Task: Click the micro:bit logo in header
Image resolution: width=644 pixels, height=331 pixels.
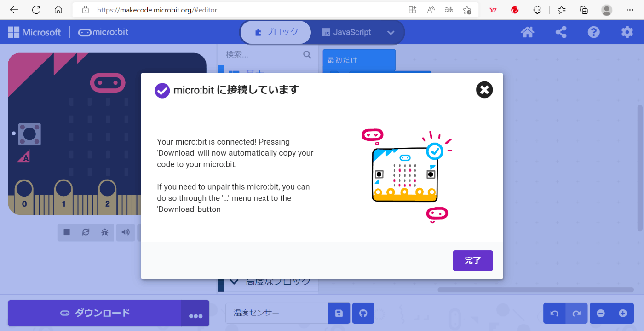Action: [103, 32]
